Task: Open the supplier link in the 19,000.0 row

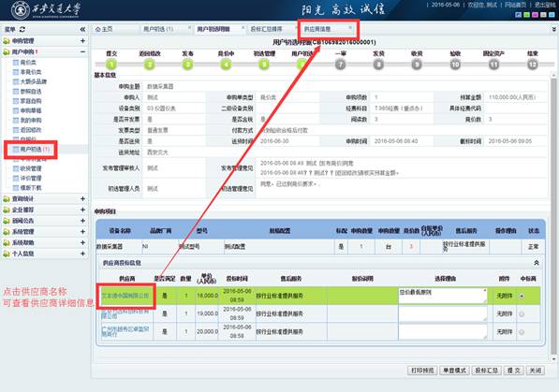Action: coord(125,314)
